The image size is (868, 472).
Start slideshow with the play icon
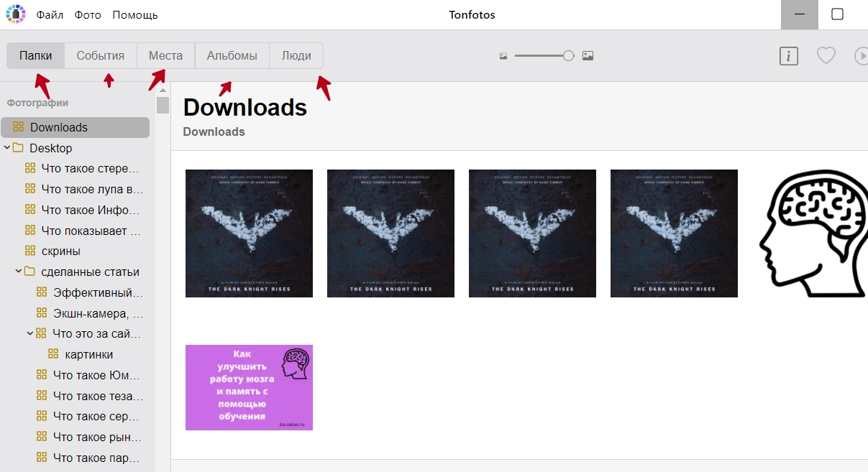pos(860,56)
